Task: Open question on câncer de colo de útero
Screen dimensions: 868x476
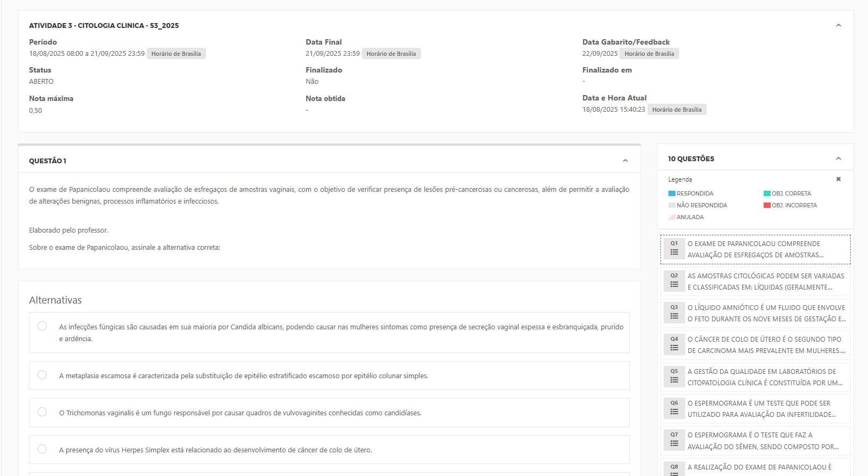Action: (765, 345)
